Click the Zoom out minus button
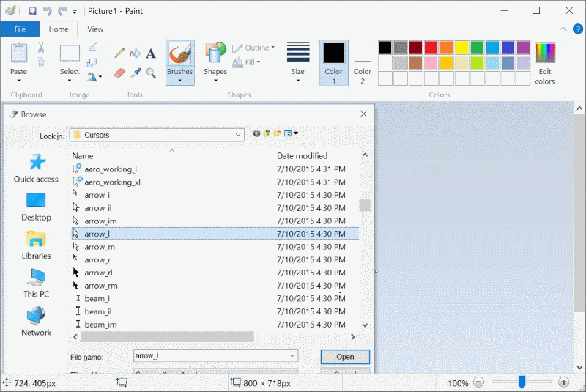 click(479, 382)
